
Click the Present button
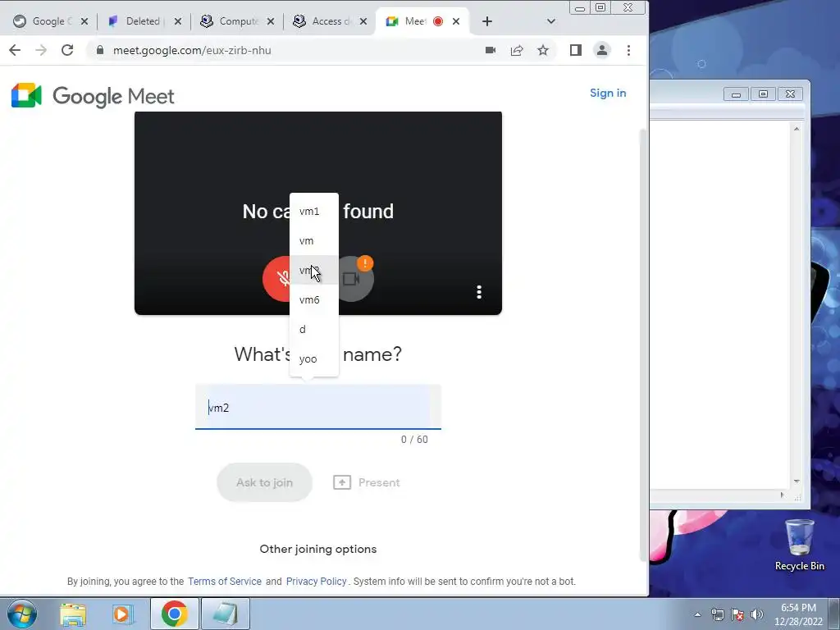click(367, 482)
